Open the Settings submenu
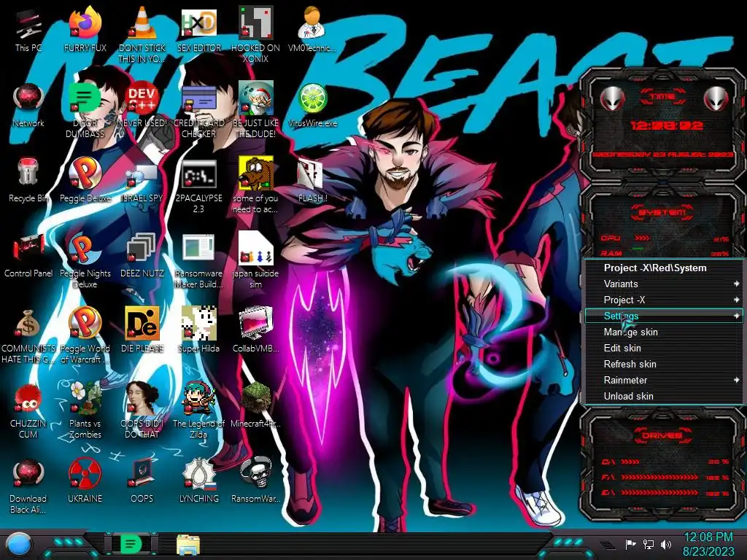747x560 pixels. pyautogui.click(x=664, y=316)
